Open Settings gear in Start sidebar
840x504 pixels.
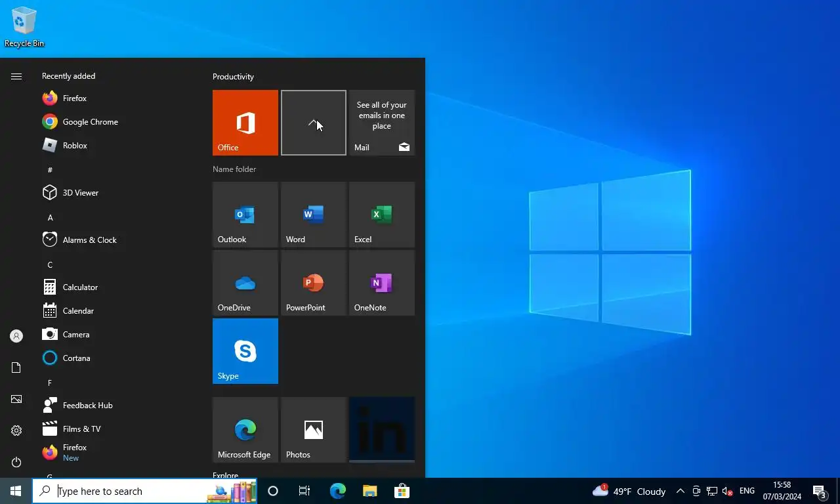pos(16,430)
